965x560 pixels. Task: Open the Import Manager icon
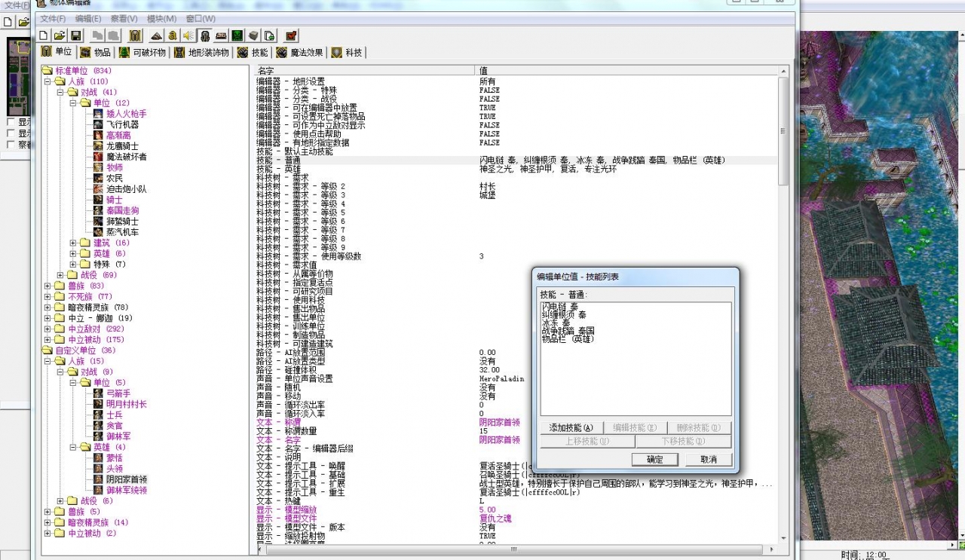pyautogui.click(x=269, y=35)
